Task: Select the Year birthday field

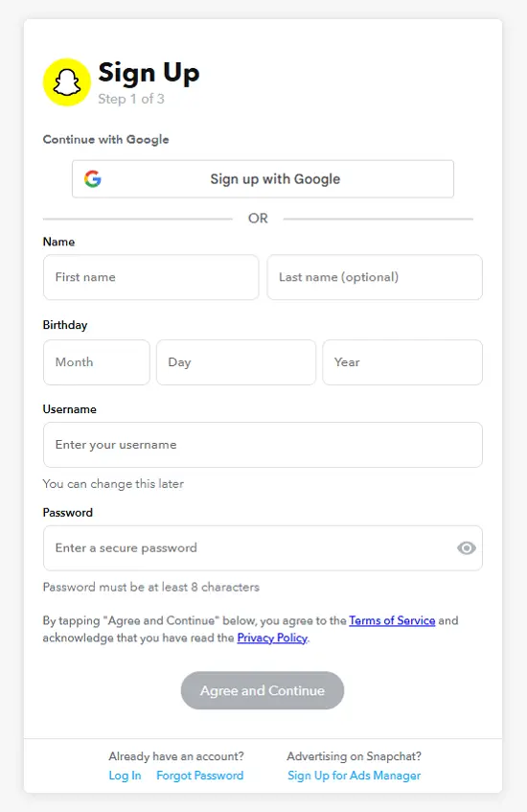Action: 402,362
